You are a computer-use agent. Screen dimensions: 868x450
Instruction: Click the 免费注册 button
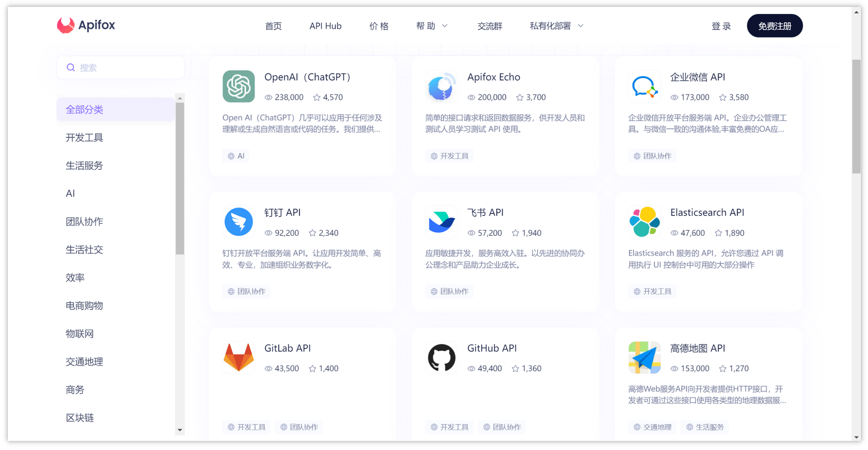point(775,26)
